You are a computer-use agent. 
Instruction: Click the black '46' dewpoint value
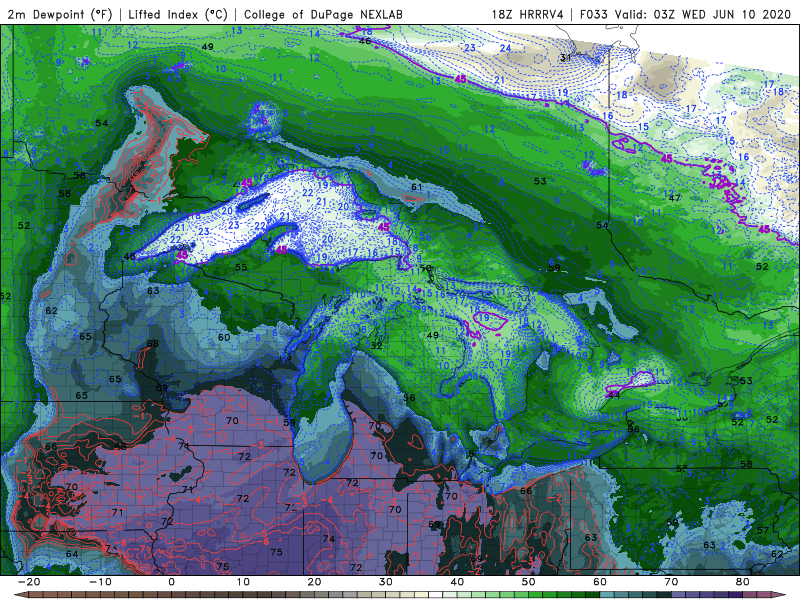point(365,41)
